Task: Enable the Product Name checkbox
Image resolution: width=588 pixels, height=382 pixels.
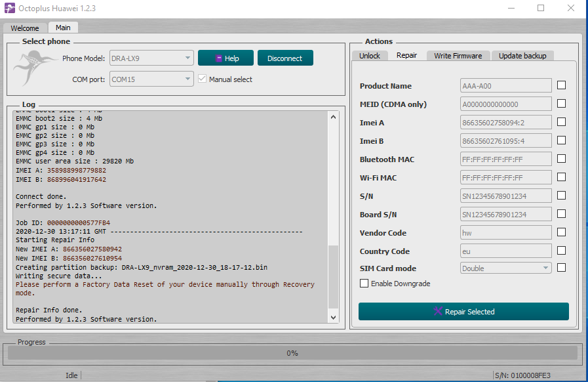Action: (561, 85)
